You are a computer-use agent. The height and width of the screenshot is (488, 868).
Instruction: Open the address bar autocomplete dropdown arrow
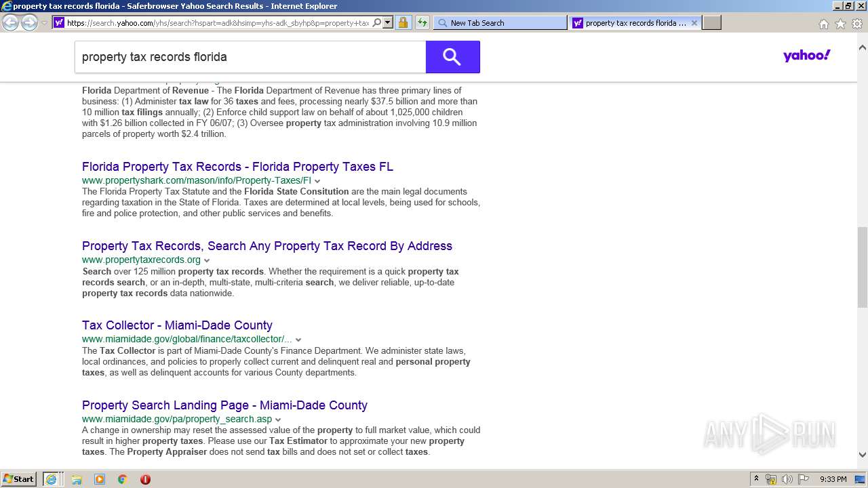(388, 22)
